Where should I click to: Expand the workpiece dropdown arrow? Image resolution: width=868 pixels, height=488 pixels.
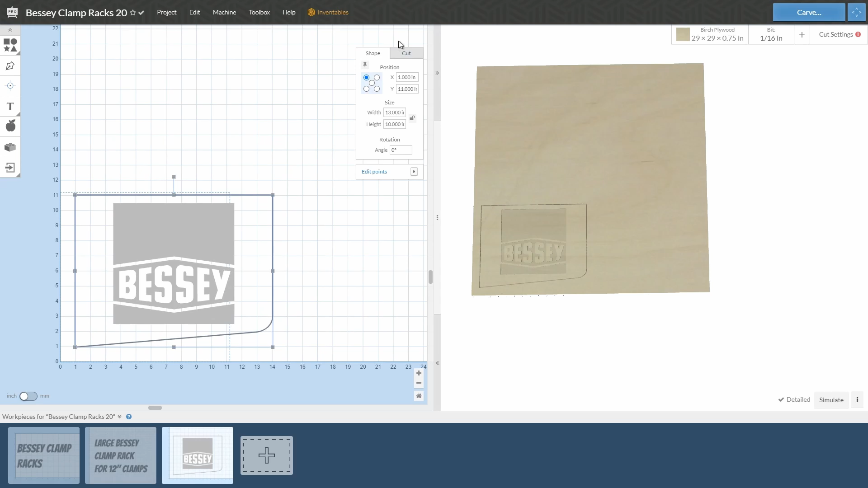[119, 417]
